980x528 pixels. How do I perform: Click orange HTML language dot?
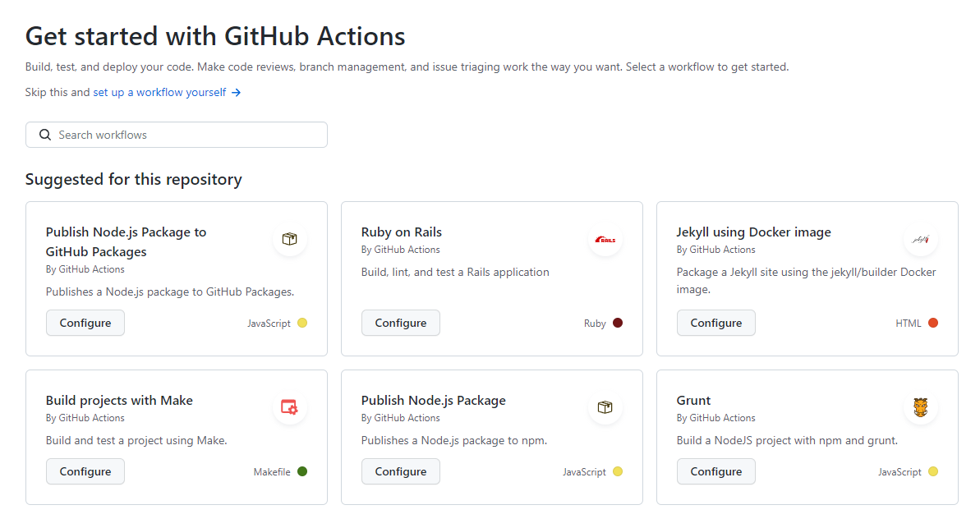click(x=933, y=323)
